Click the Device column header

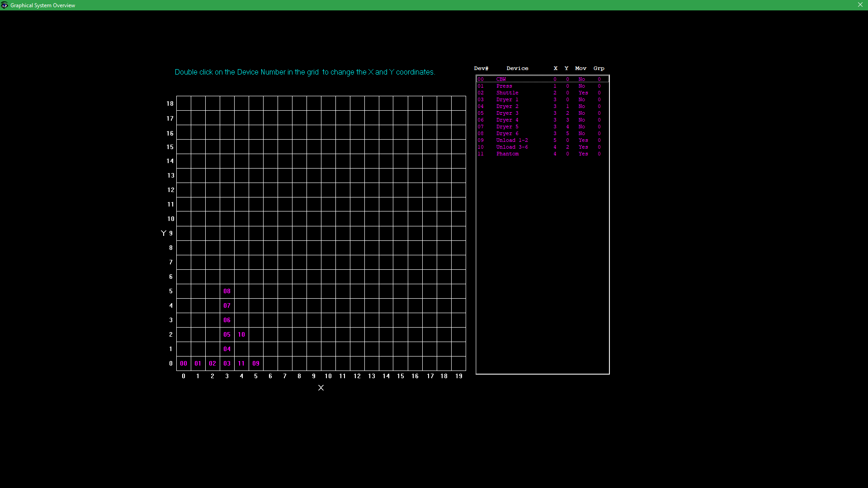tap(517, 69)
